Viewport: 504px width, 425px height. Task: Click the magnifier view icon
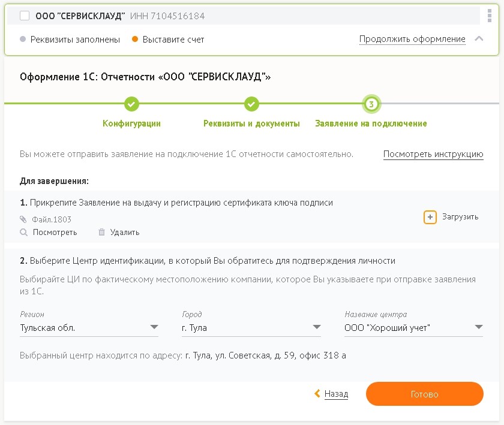[x=23, y=232]
